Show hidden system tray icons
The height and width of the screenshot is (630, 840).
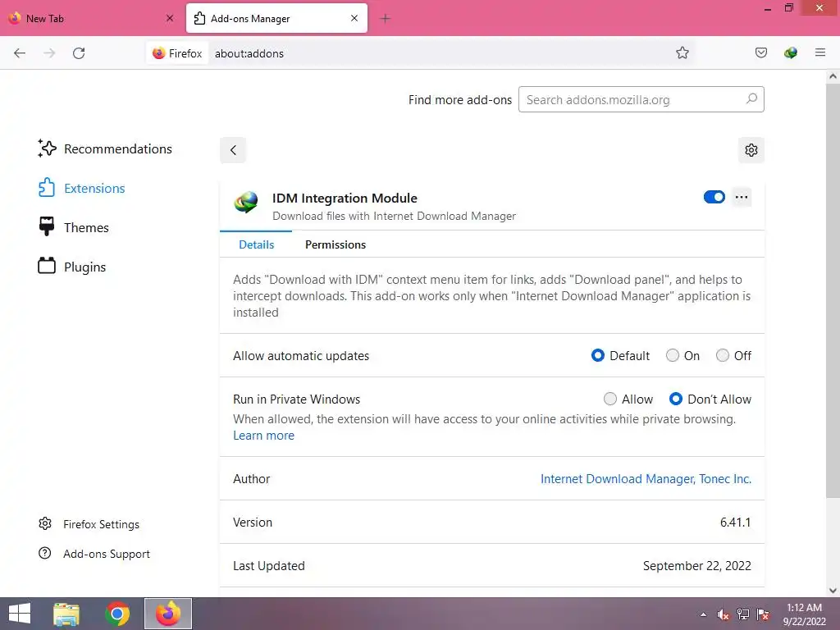703,614
